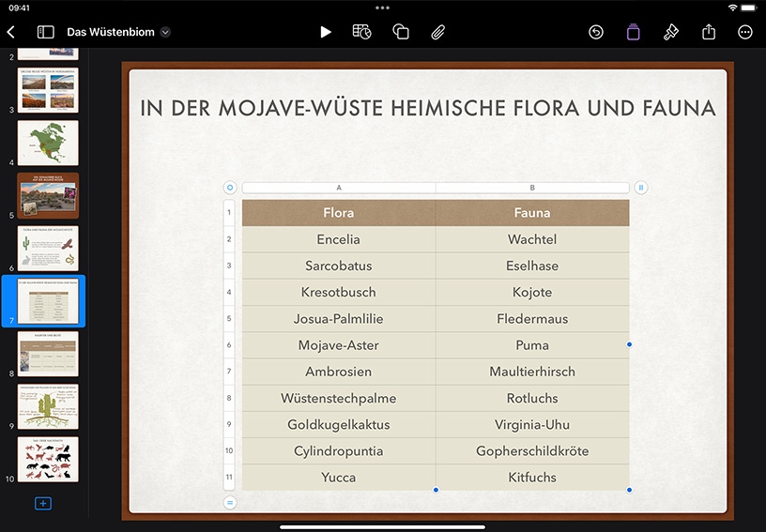Select row 1 header number

(x=229, y=213)
